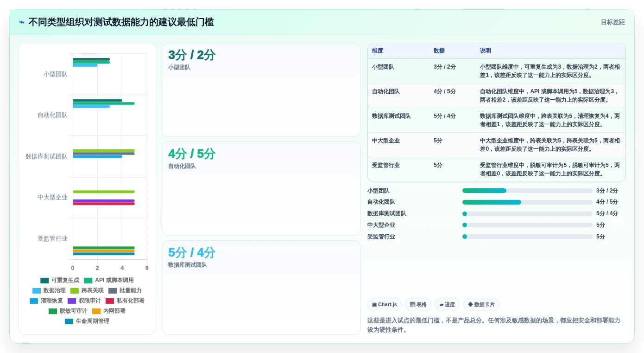Select the 数据卡片 chip
The height and width of the screenshot is (353, 644).
[481, 305]
